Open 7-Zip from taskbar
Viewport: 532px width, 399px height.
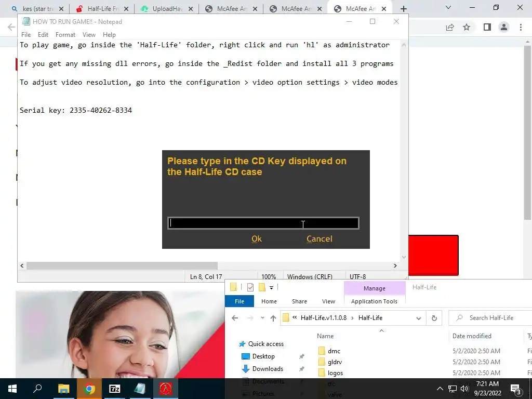point(115,389)
